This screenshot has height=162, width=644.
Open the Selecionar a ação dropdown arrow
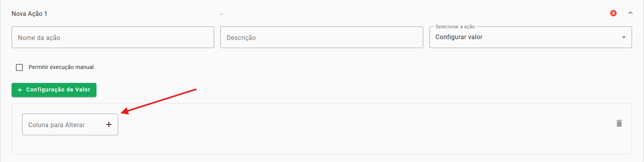point(624,37)
